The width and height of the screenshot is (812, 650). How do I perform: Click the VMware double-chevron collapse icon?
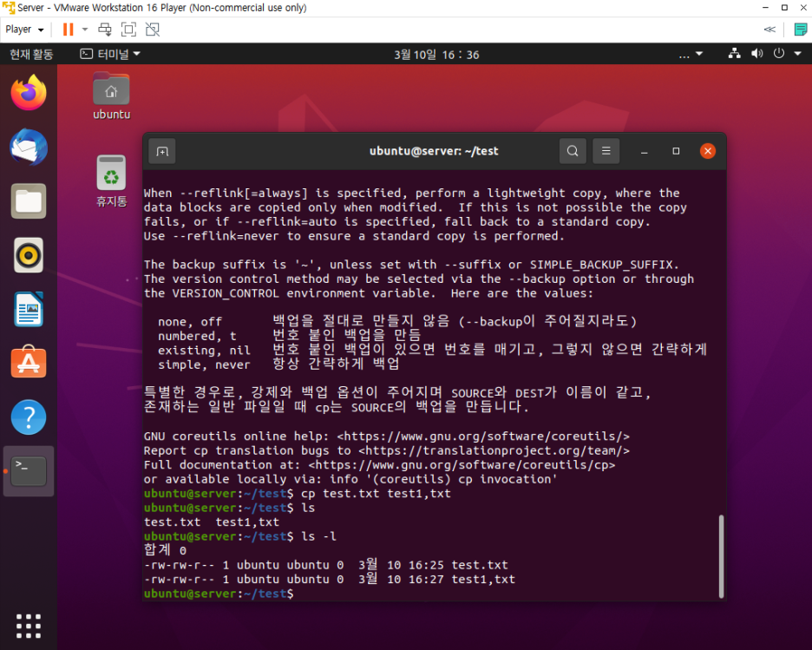pos(769,30)
